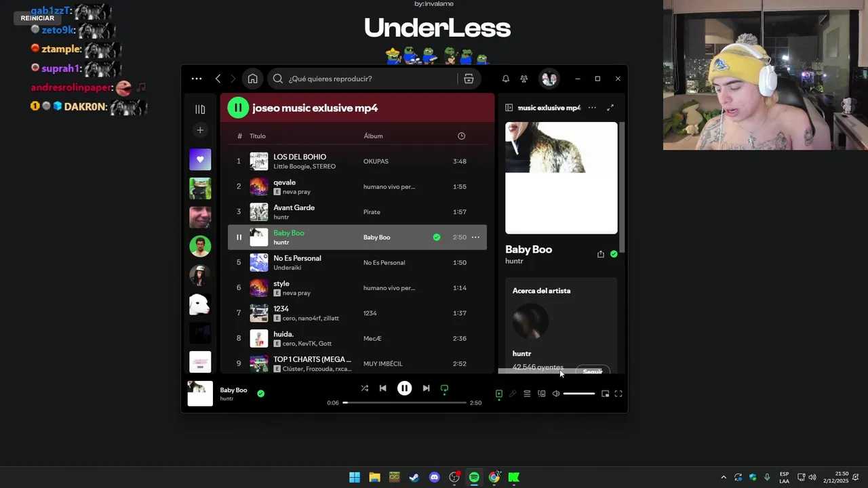Screen dimensions: 868x488
Task: Sort by Álbum column header
Action: [x=373, y=136]
